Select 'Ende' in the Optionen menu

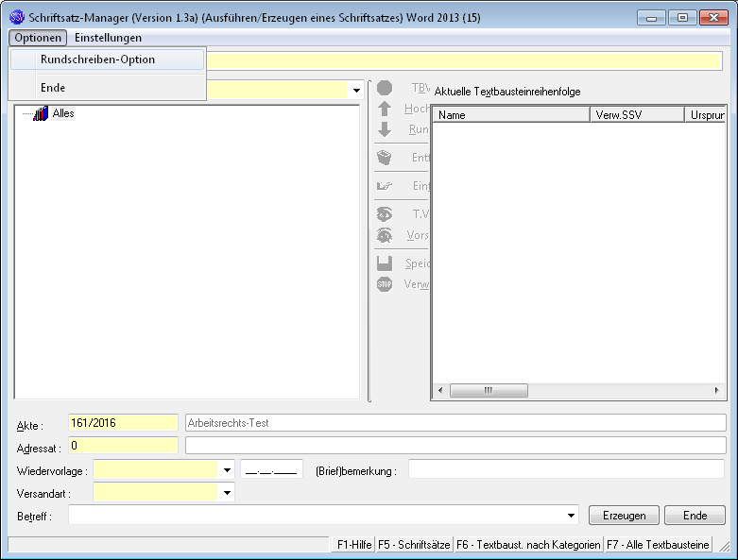pyautogui.click(x=53, y=88)
